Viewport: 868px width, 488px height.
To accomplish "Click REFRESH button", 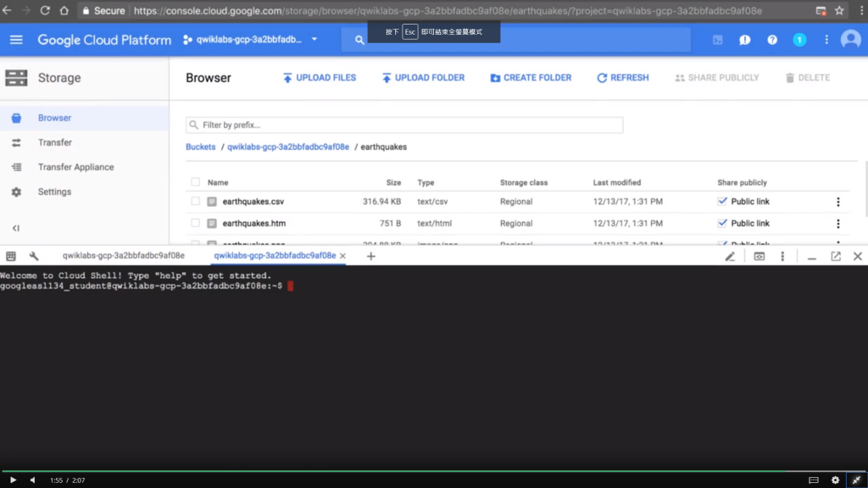I will [x=623, y=78].
